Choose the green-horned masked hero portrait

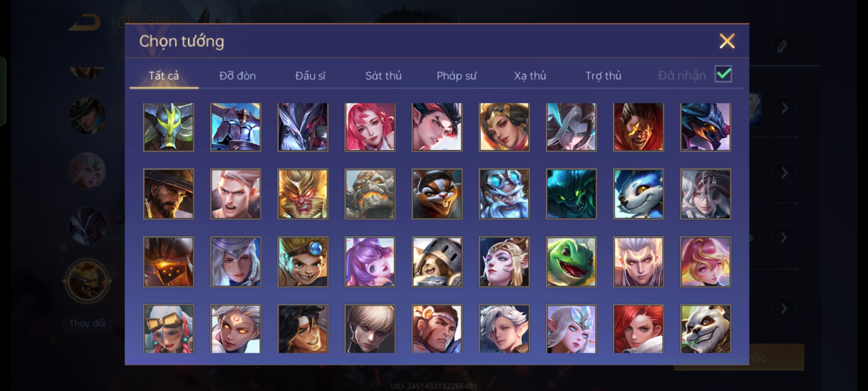click(x=169, y=127)
